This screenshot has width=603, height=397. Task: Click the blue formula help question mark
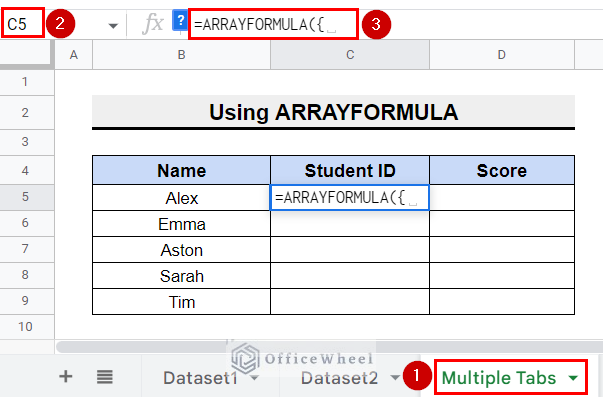[180, 20]
